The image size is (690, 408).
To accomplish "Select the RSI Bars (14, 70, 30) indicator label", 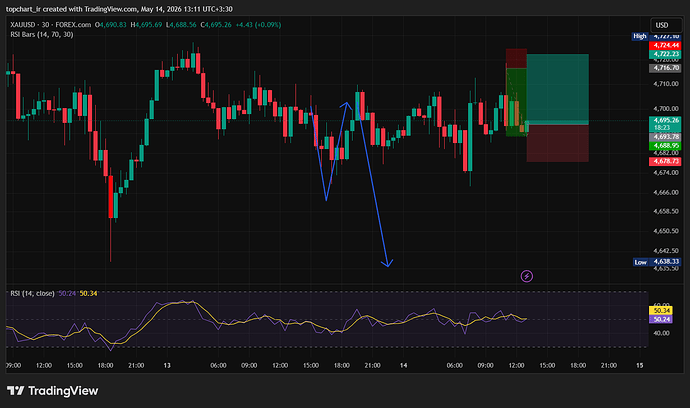I will (42, 34).
